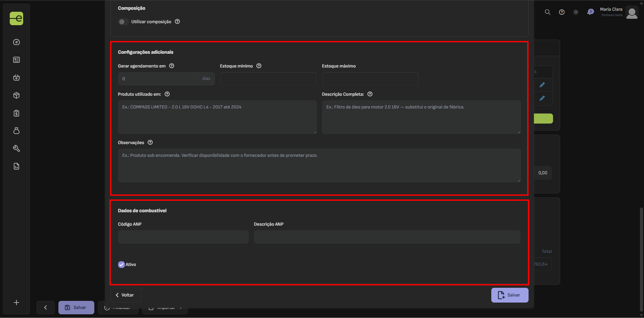Click the search magnifier icon in header
This screenshot has width=644, height=318.
(547, 12)
